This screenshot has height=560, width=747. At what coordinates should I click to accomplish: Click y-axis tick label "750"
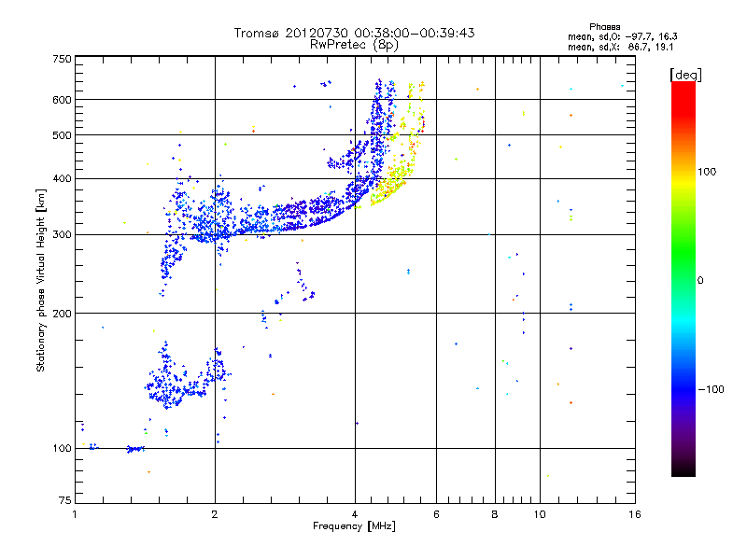coord(62,59)
